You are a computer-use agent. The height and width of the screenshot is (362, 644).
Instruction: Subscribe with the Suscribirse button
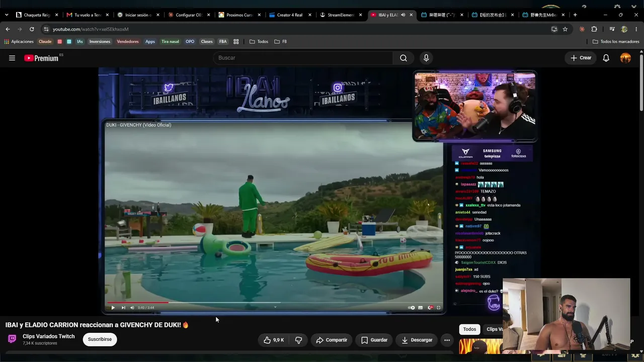(x=100, y=339)
